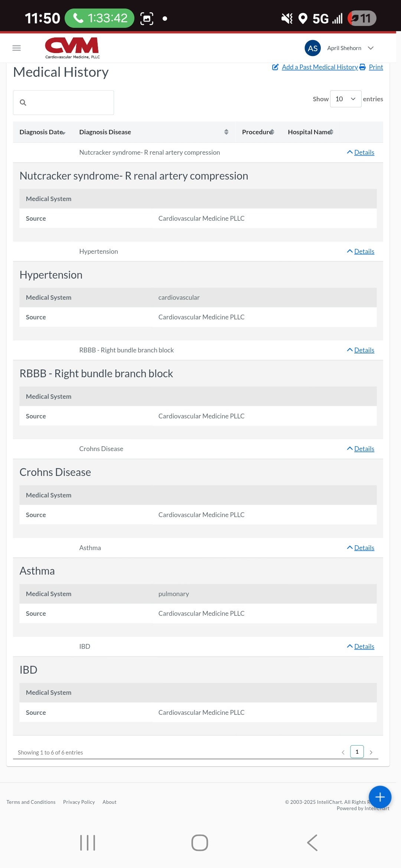Tap the ongoing call timer pill
The width and height of the screenshot is (401, 868).
(x=100, y=18)
